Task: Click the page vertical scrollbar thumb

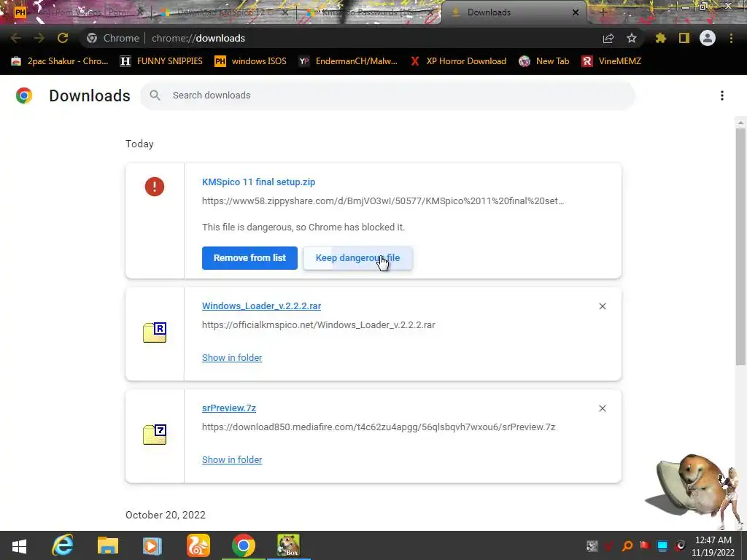Action: coord(740,246)
